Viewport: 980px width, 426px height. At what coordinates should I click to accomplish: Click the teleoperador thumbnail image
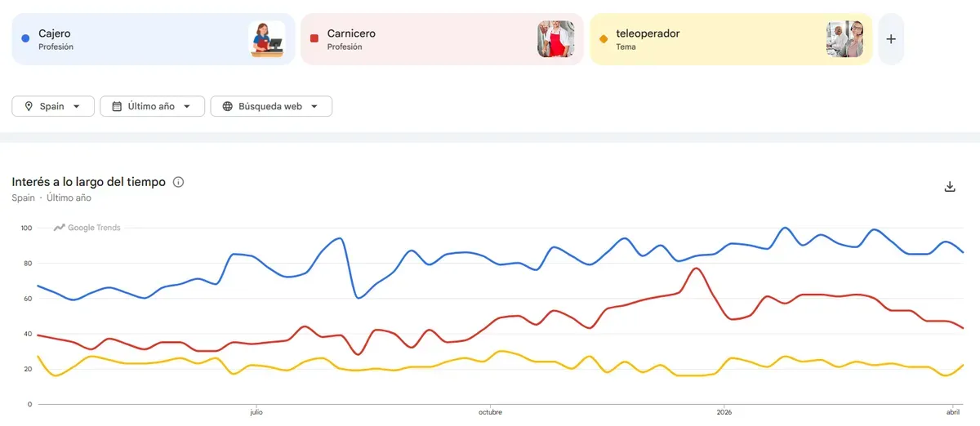point(844,39)
